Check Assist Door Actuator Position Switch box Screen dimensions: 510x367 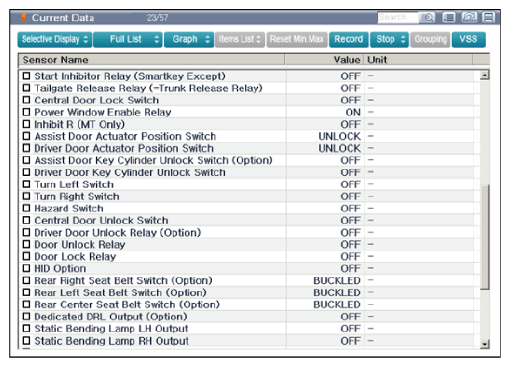point(26,136)
